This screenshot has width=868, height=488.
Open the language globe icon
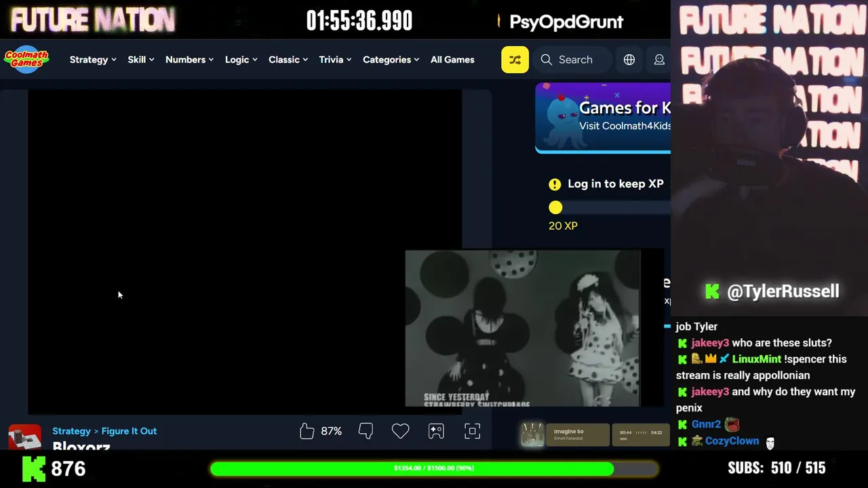pos(629,60)
